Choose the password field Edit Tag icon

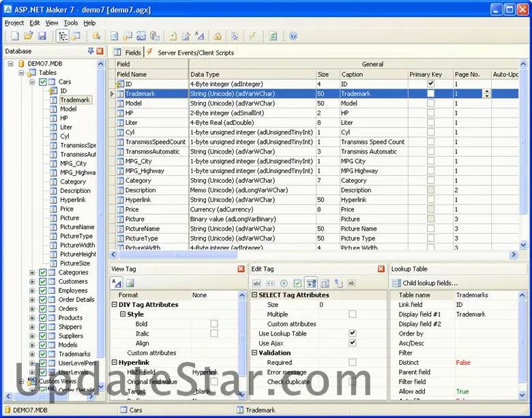click(x=270, y=283)
